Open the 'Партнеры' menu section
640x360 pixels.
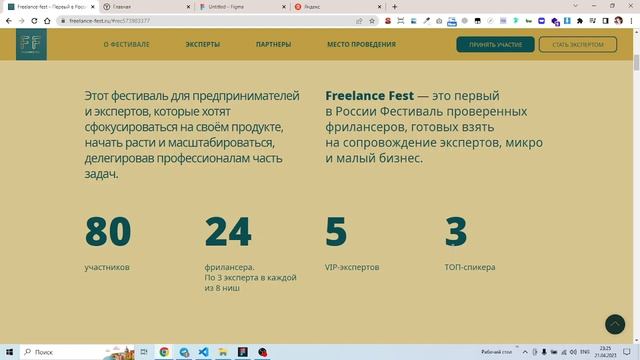tap(273, 44)
